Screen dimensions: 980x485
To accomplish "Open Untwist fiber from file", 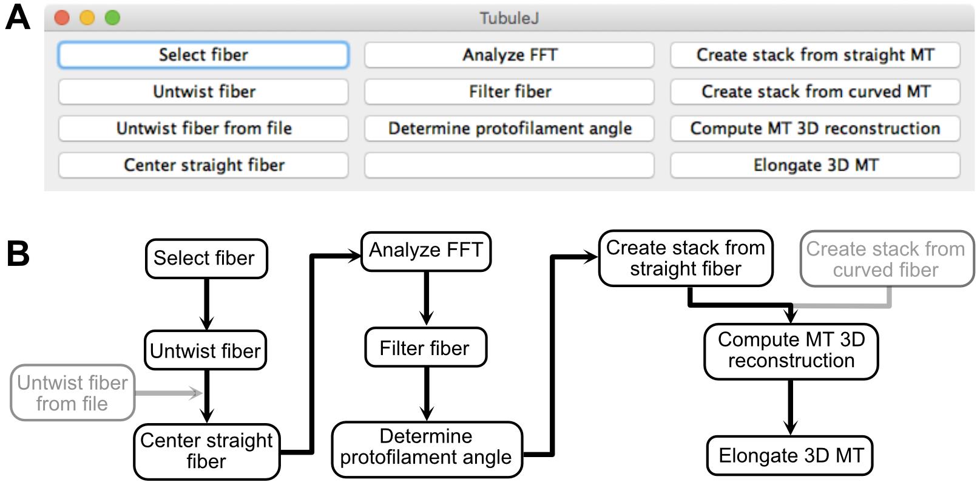I will pyautogui.click(x=203, y=129).
